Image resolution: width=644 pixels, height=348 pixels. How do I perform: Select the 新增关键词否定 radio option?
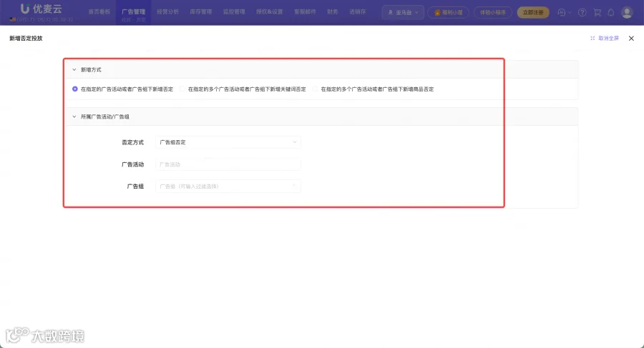[182, 89]
